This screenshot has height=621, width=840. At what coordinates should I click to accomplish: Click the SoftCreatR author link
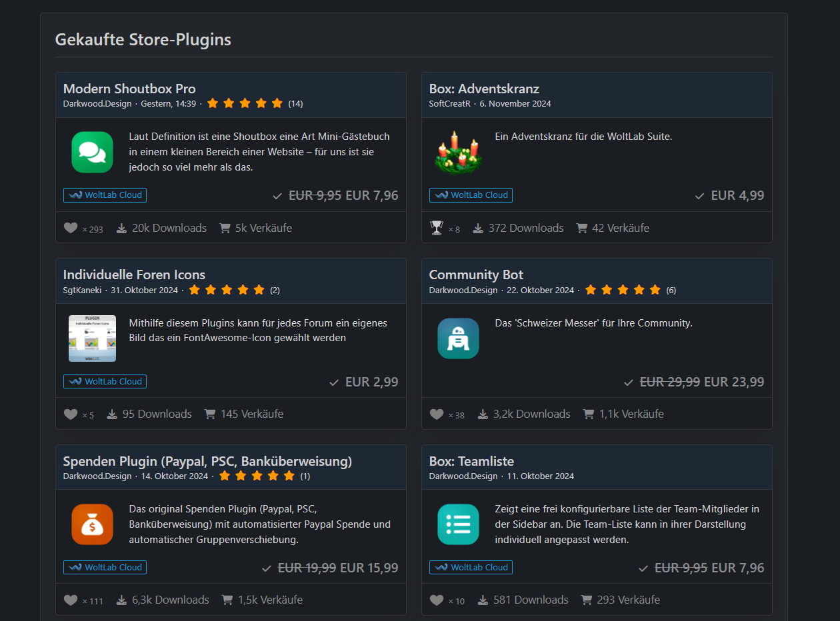tap(451, 104)
